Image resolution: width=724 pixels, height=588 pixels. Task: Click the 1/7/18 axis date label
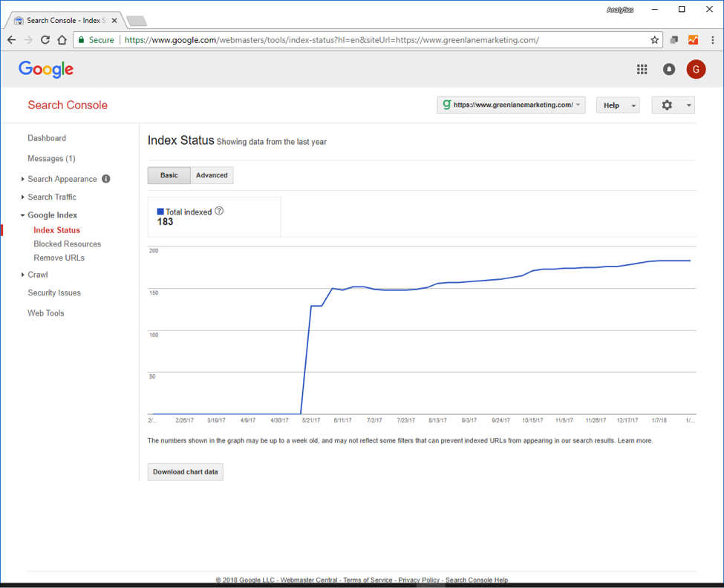(659, 420)
